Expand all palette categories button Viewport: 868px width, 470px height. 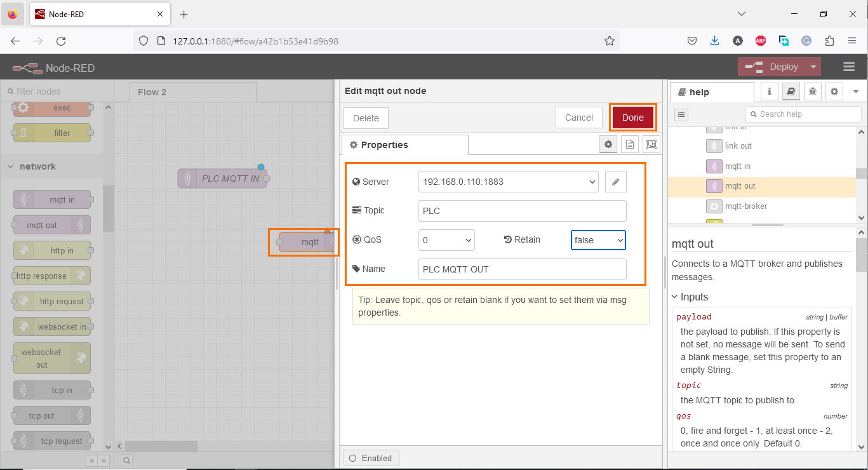[103, 460]
